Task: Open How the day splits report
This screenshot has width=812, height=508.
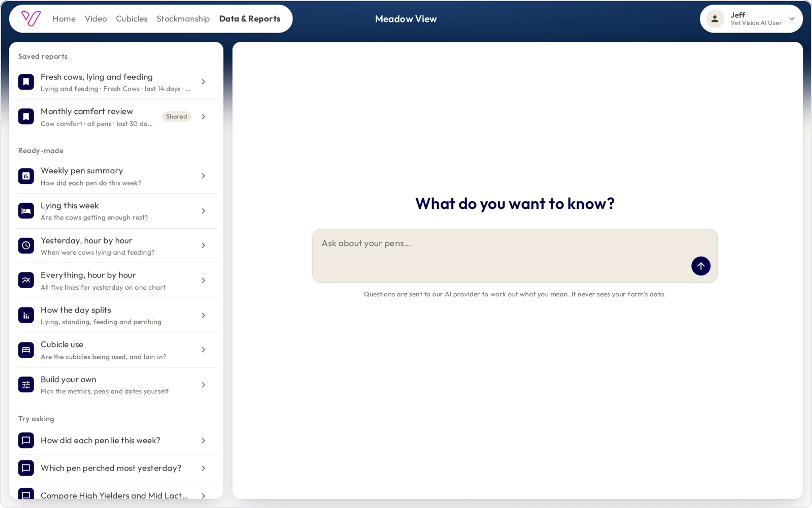Action: (118, 315)
